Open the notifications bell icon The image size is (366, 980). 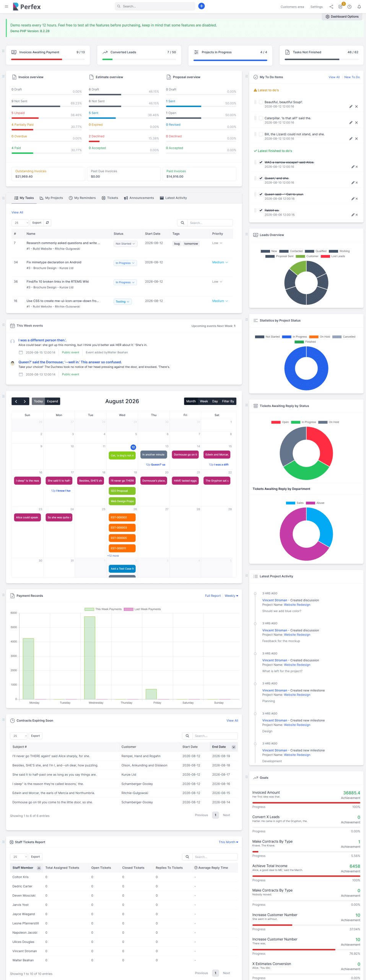(x=359, y=7)
